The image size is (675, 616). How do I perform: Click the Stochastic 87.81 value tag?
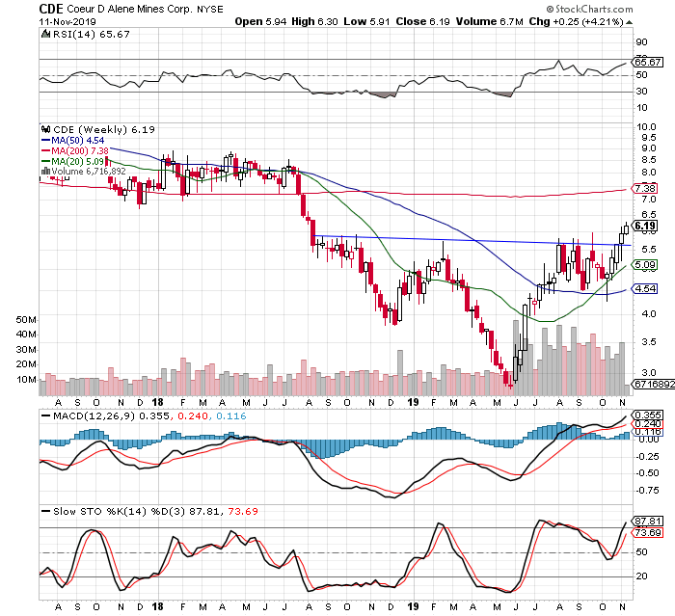(646, 521)
